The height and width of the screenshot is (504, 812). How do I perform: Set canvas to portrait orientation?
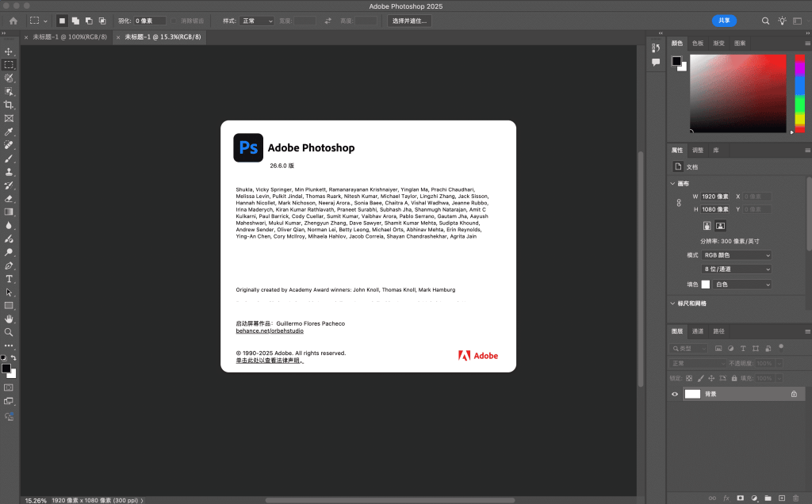[707, 226]
